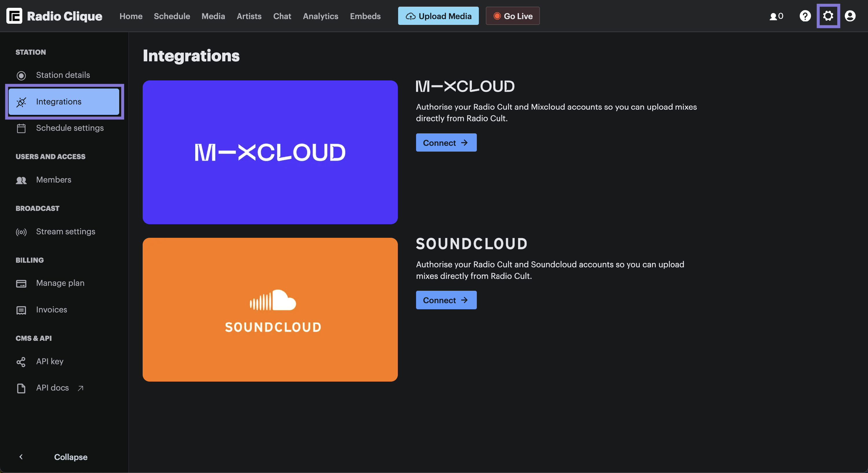Image resolution: width=868 pixels, height=473 pixels.
Task: Click the Soundcloud authorise description text
Action: tap(550, 270)
